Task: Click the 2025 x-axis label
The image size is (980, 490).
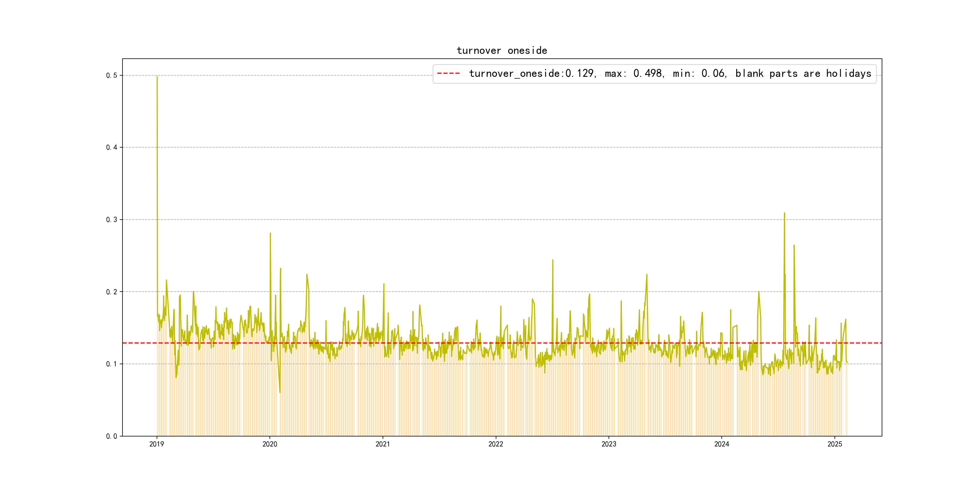Action: [835, 444]
